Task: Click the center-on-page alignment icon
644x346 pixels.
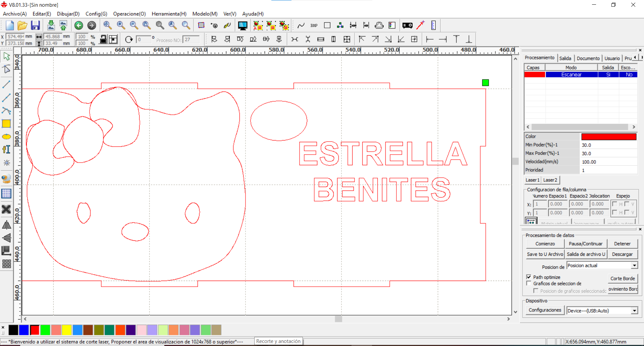Action: (x=415, y=39)
